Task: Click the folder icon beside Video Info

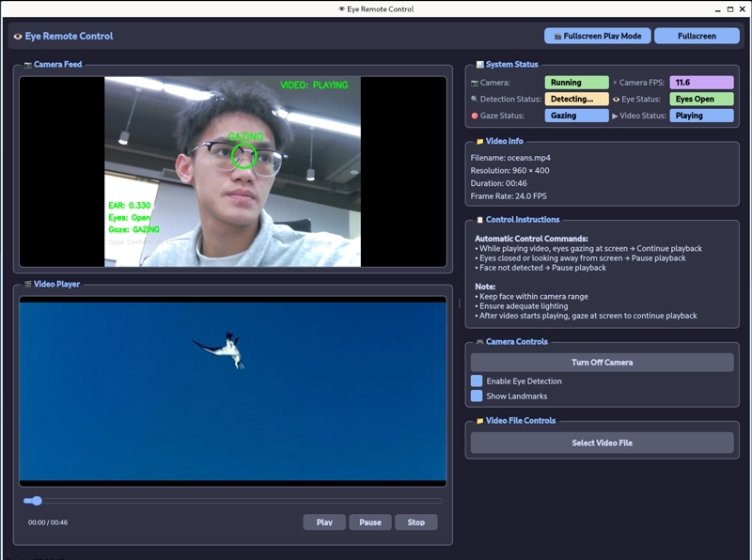Action: [479, 141]
